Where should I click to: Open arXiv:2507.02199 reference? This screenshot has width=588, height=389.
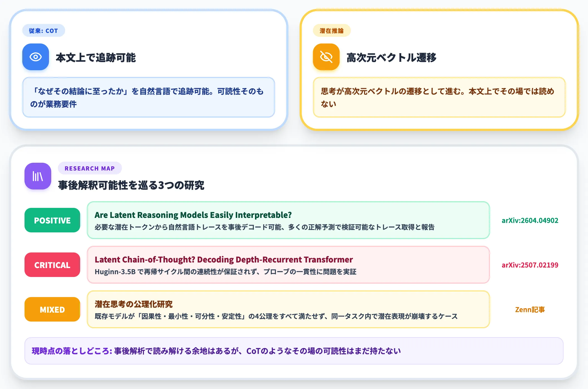click(x=530, y=265)
